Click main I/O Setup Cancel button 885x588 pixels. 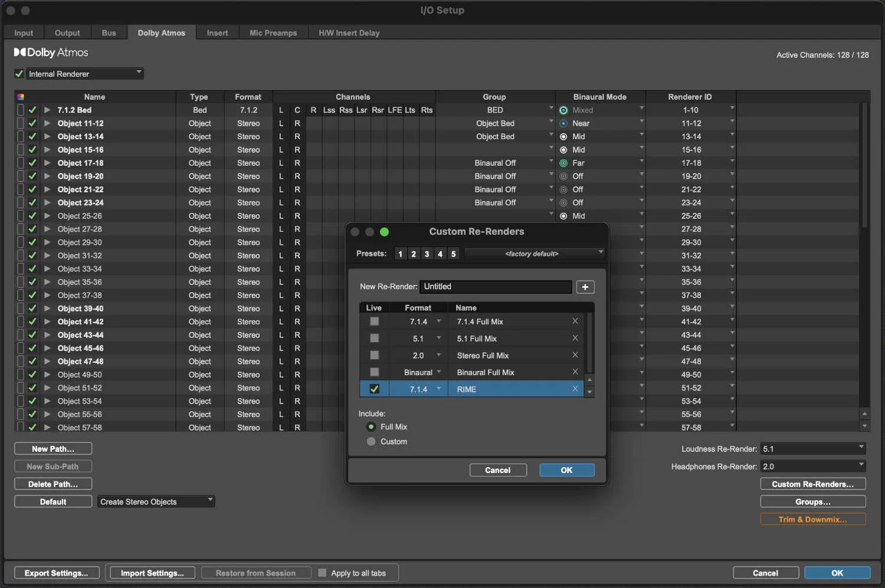pyautogui.click(x=765, y=573)
